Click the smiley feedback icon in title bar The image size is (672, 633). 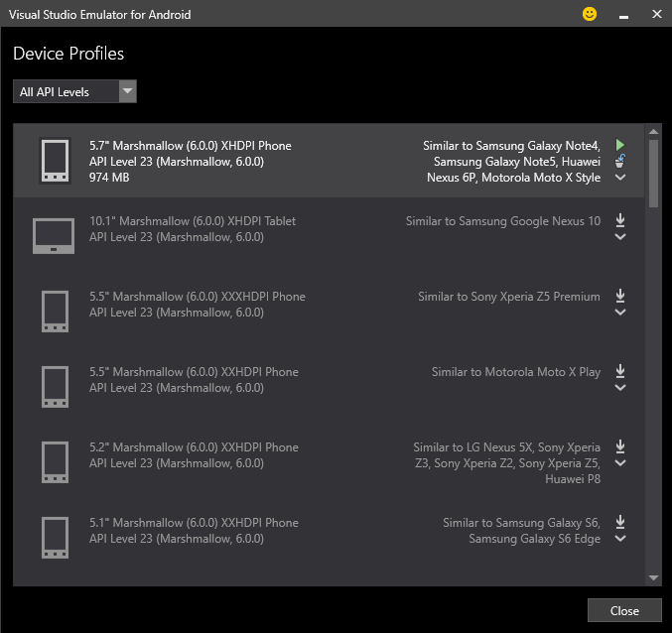pyautogui.click(x=590, y=15)
